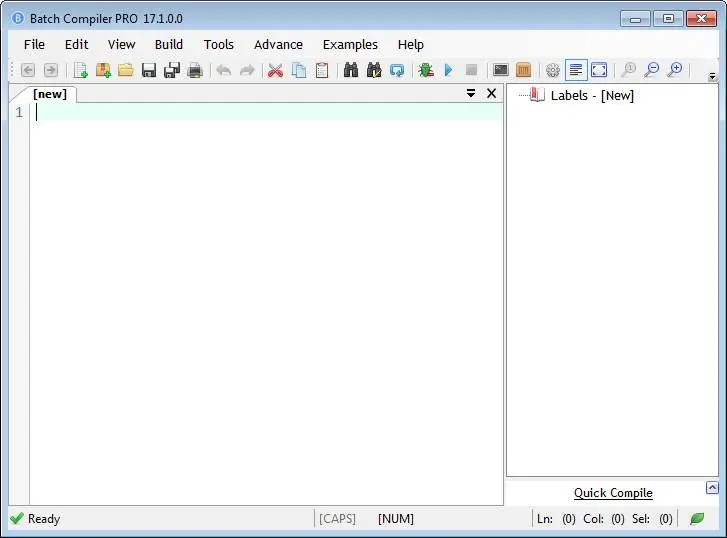This screenshot has width=727, height=538.
Task: Click the navigate forward arrow icon
Action: (51, 70)
